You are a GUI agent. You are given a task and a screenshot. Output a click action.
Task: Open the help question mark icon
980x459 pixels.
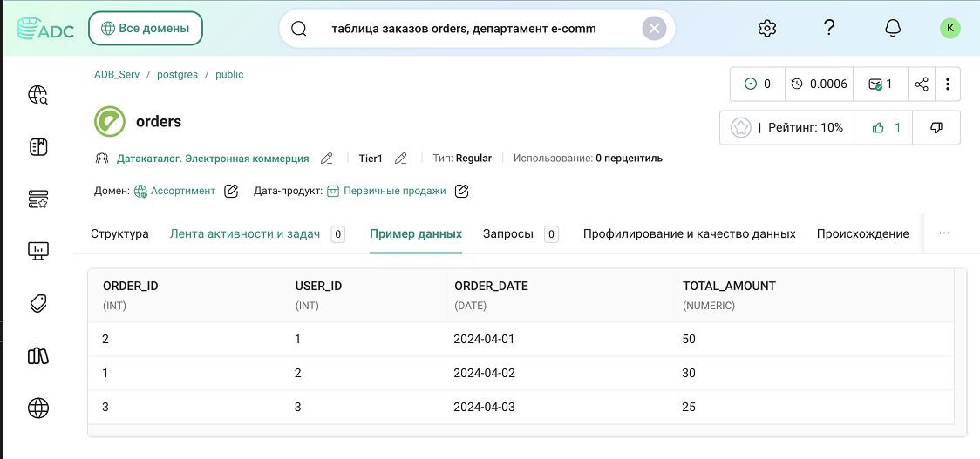pos(829,28)
